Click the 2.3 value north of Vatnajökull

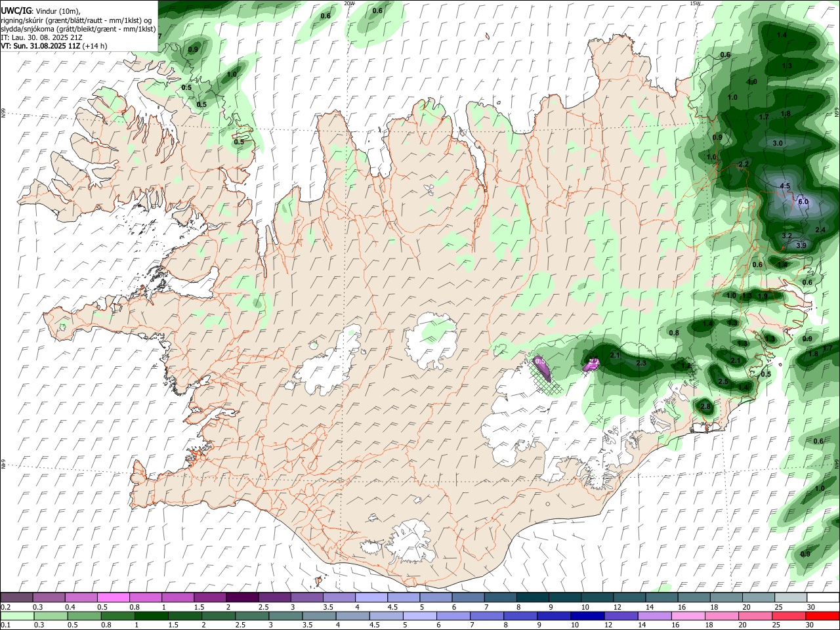point(641,363)
